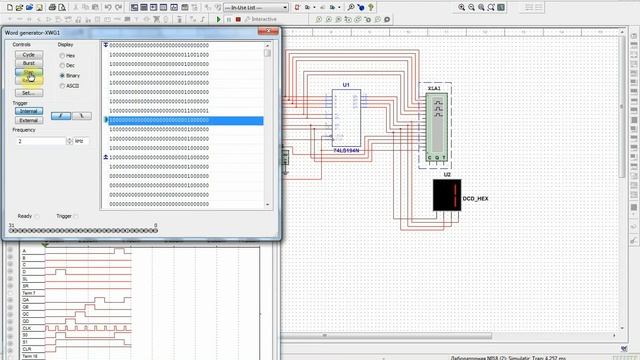
Task: Click the Print preview icon
Action: pyautogui.click(x=62, y=7)
